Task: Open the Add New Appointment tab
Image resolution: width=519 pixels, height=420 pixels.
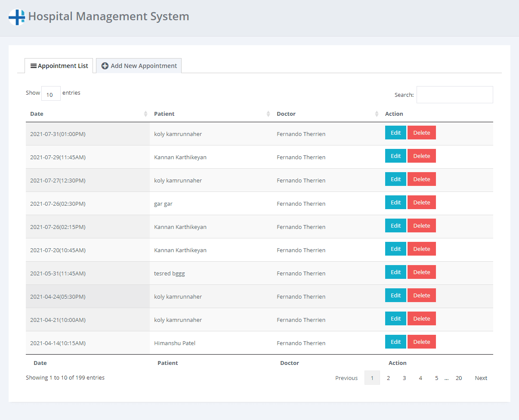Action: click(139, 66)
